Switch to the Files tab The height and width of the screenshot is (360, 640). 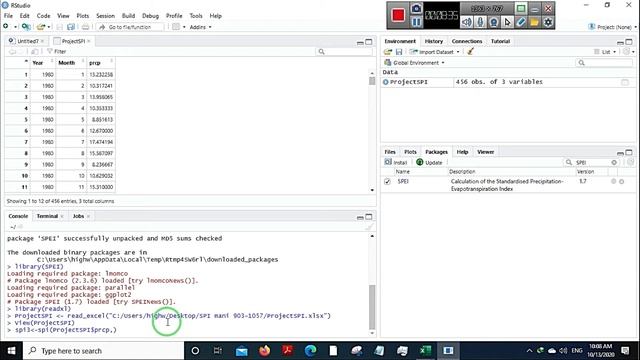(390, 152)
